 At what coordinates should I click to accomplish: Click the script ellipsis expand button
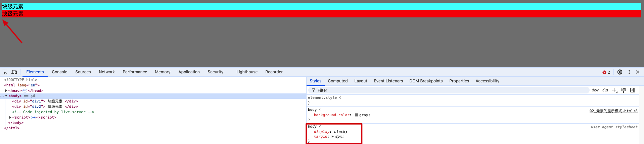tap(33, 117)
